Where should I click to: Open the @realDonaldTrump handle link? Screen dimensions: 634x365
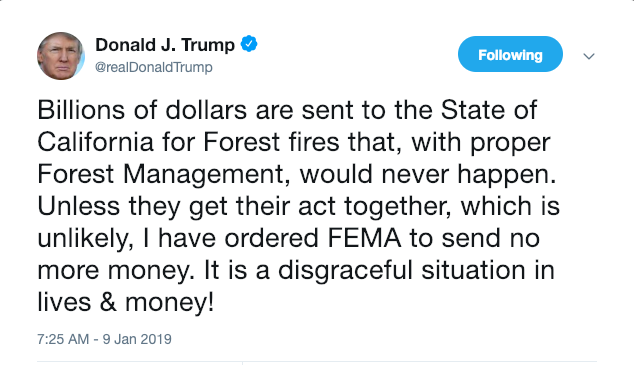[154, 67]
